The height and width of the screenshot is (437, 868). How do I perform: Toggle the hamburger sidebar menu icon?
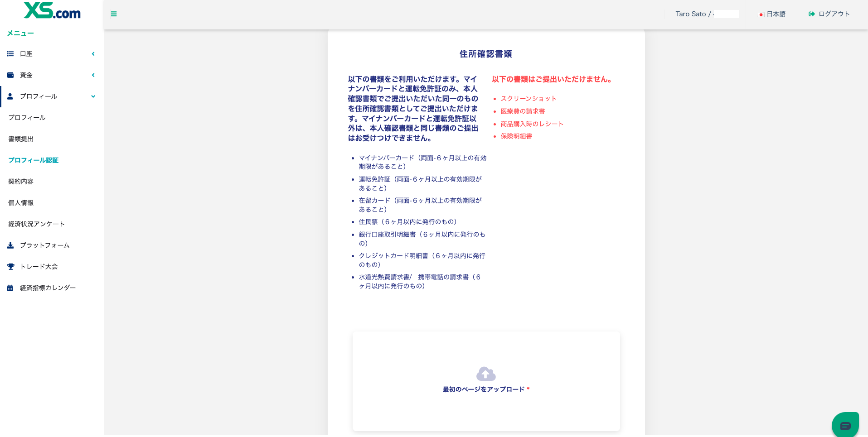pyautogui.click(x=114, y=14)
